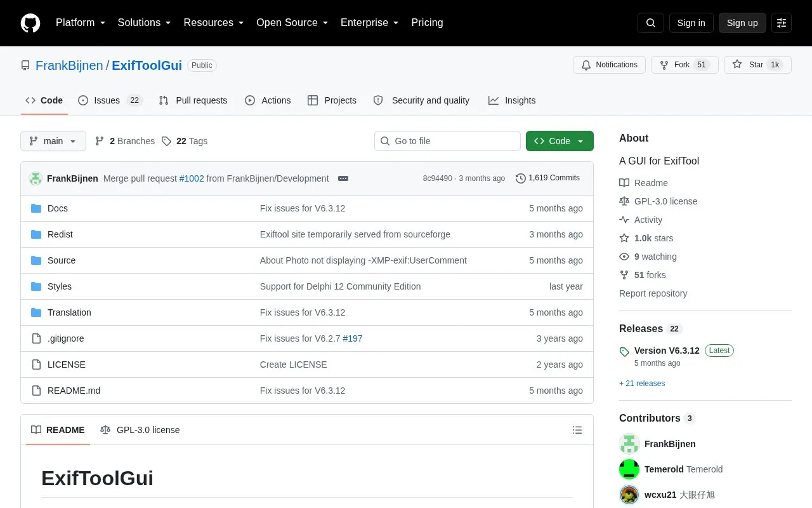812x508 pixels.
Task: Open Version V6.3.12 release
Action: click(667, 351)
